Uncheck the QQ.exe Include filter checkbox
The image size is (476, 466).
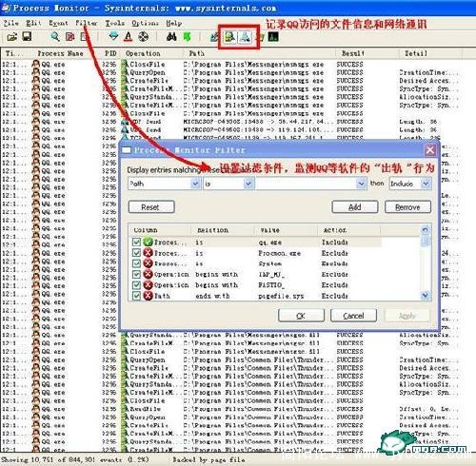click(136, 243)
